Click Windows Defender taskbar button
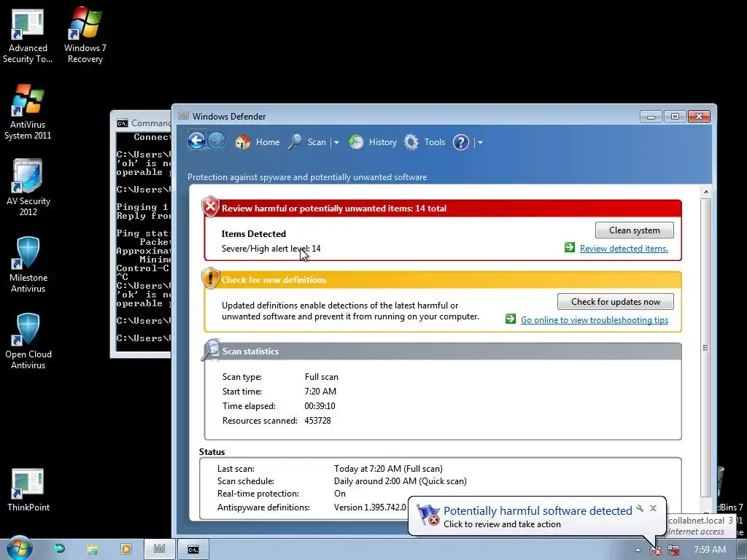The width and height of the screenshot is (747, 560). tap(159, 549)
